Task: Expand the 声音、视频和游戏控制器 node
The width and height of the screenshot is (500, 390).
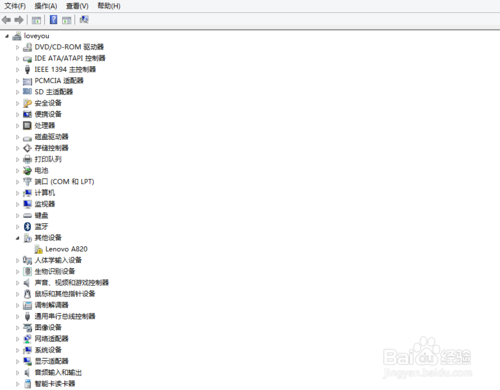Action: click(17, 283)
